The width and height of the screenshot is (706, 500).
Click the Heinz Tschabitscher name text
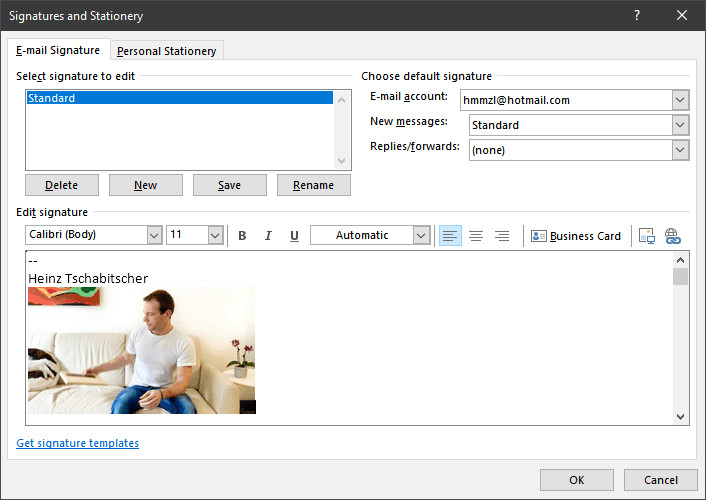click(88, 278)
